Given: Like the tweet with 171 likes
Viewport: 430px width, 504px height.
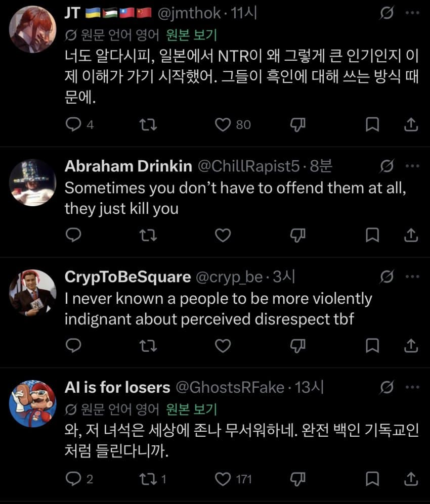Looking at the screenshot, I should 223,478.
